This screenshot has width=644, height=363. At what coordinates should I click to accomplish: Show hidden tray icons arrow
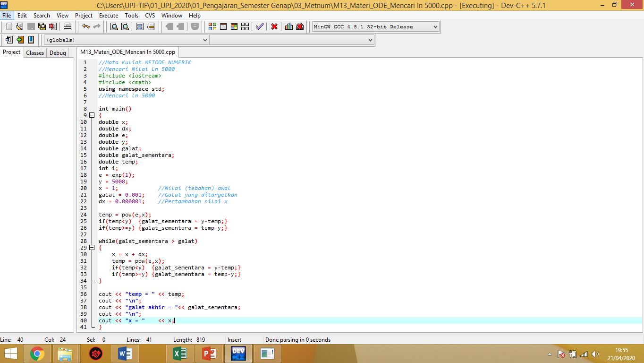550,354
